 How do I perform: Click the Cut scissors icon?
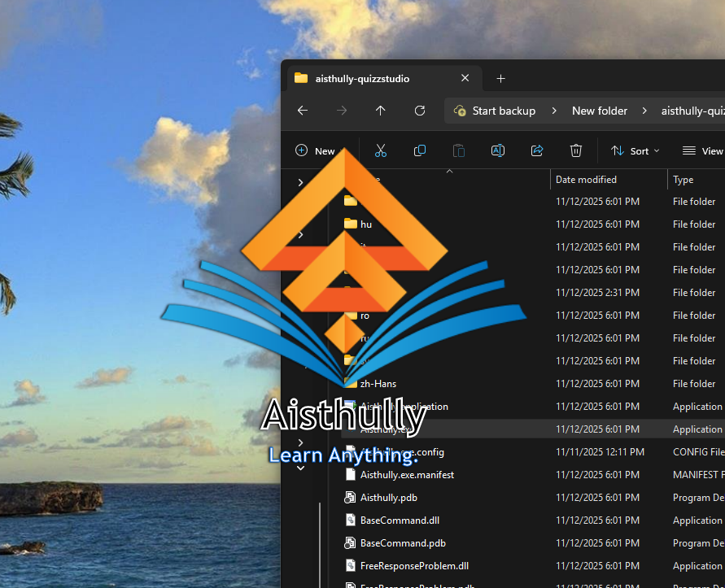coord(380,150)
